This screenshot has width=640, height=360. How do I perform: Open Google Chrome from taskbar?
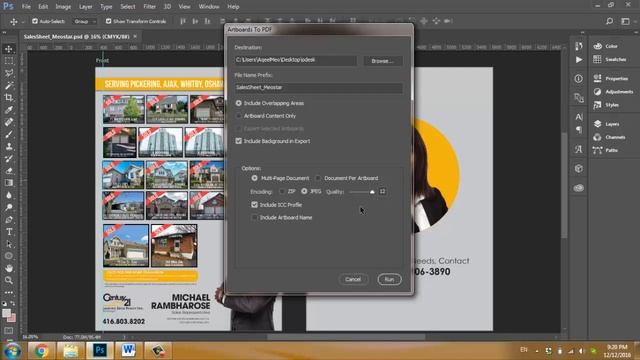point(41,351)
